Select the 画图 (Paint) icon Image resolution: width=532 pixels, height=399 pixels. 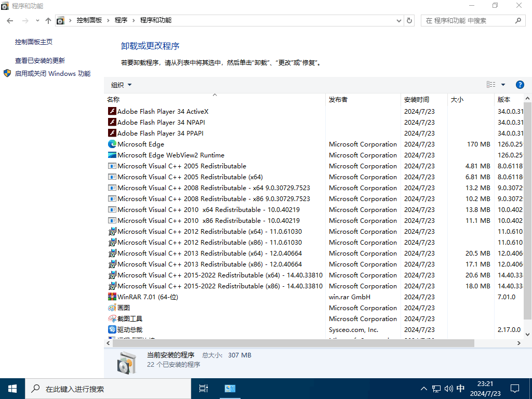pyautogui.click(x=112, y=308)
